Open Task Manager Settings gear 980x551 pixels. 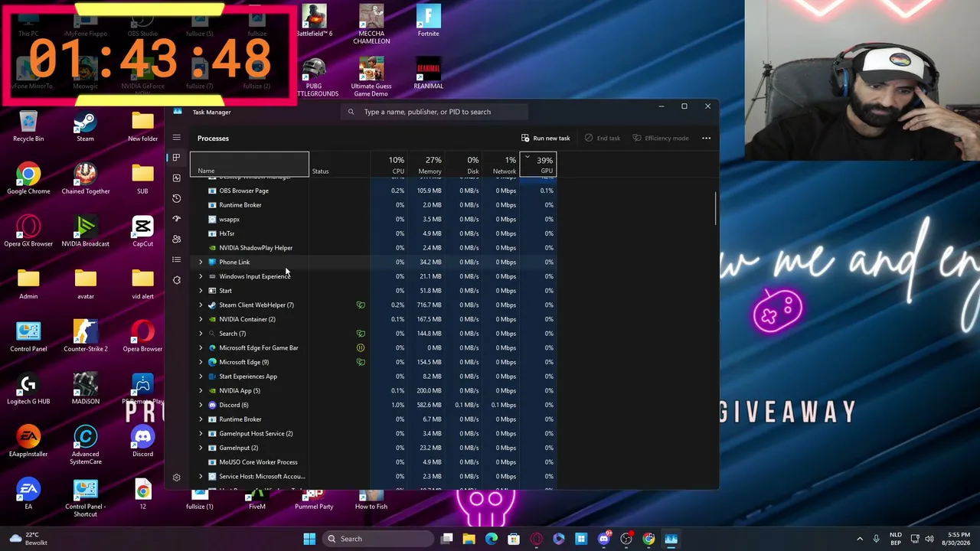tap(176, 478)
